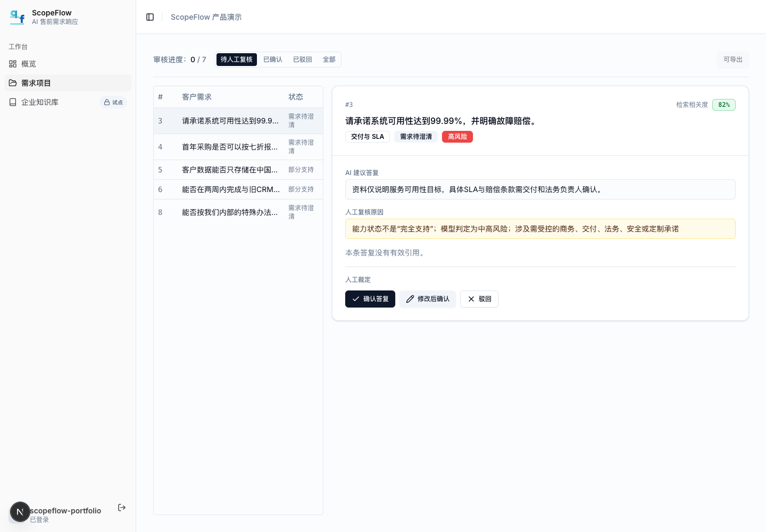The image size is (766, 532).
Task: Click the 企业知识库 book icon
Action: 13,102
